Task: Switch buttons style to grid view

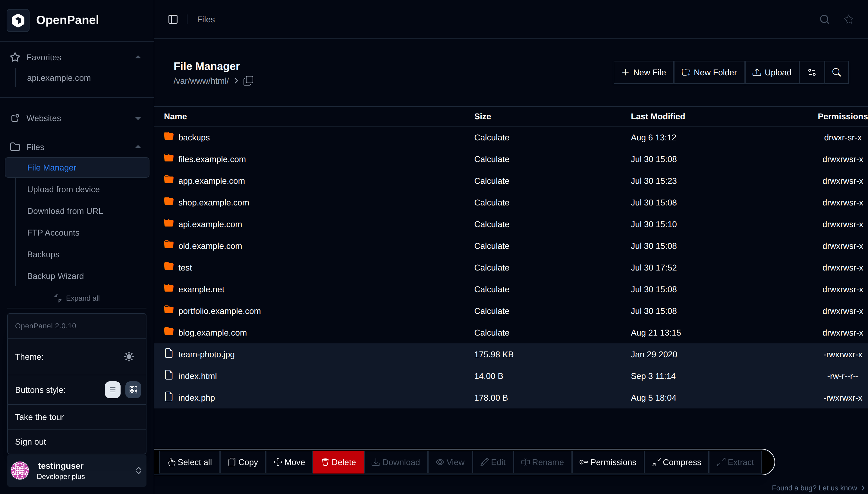Action: tap(133, 390)
